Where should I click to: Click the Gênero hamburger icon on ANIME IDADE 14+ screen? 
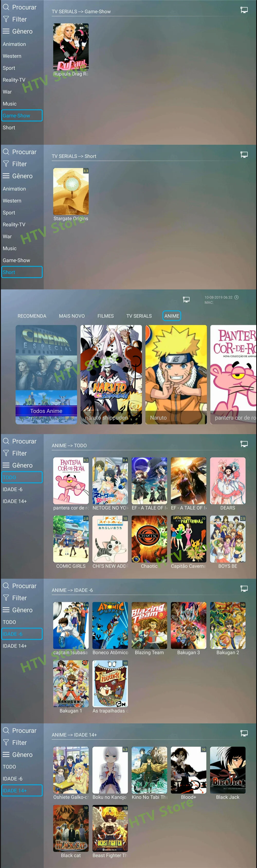pos(6,754)
